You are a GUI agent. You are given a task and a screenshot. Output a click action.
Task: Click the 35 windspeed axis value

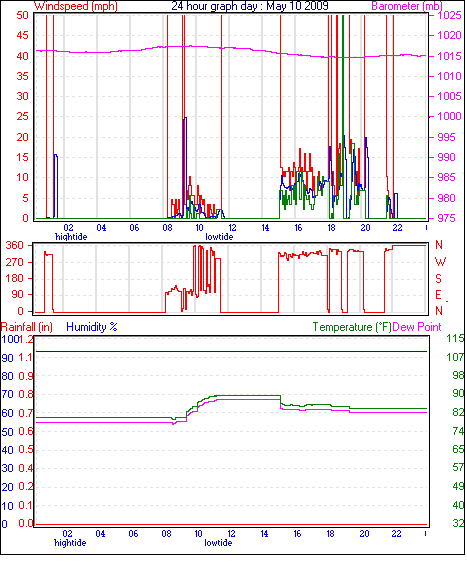click(x=22, y=76)
